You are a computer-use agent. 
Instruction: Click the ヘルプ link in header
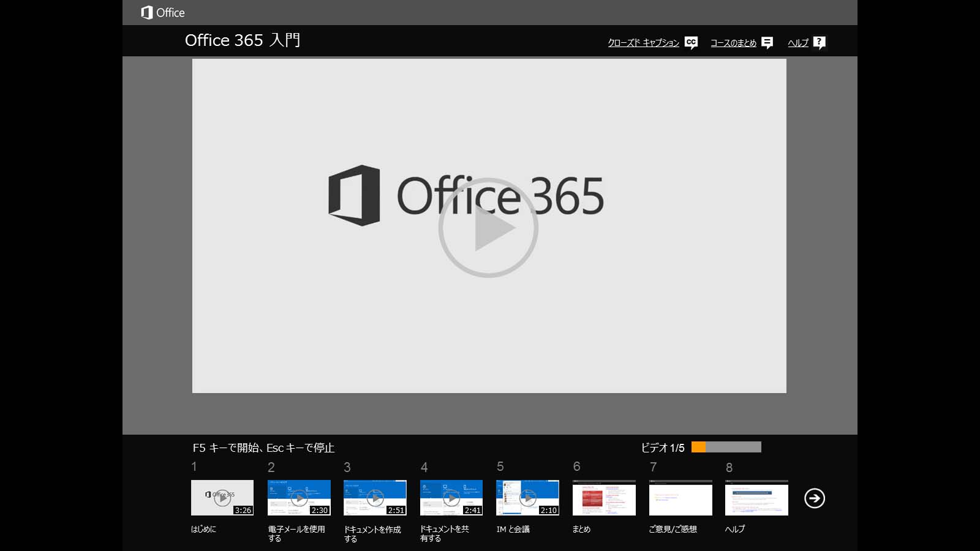point(798,43)
